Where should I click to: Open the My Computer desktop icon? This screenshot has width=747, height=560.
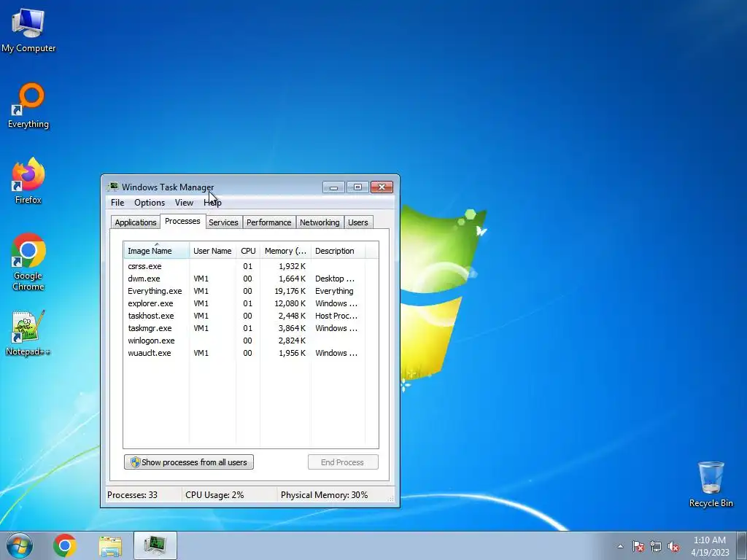[28, 30]
